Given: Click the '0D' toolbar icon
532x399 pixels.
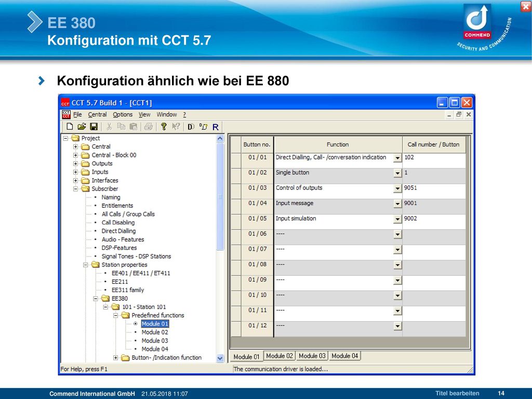Looking at the screenshot, I should (203, 127).
